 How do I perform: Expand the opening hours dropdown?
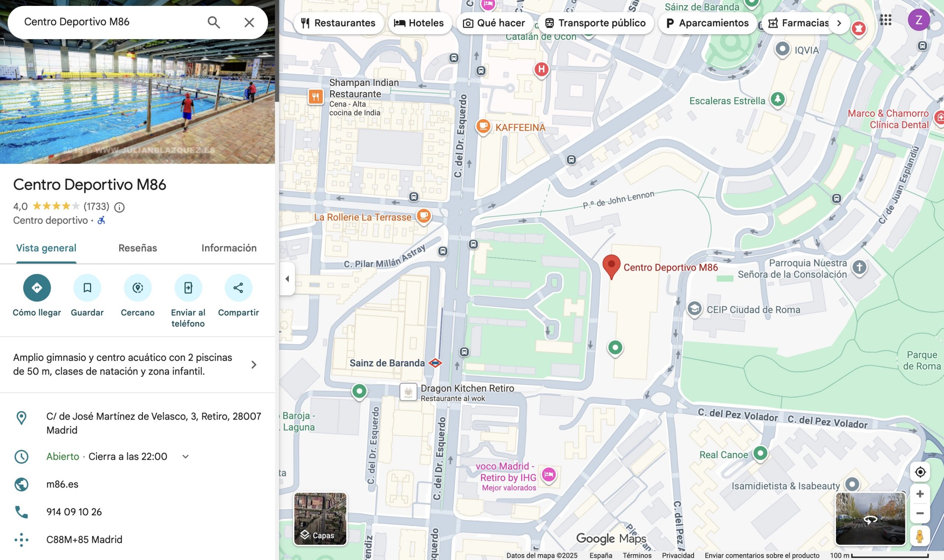tap(185, 457)
